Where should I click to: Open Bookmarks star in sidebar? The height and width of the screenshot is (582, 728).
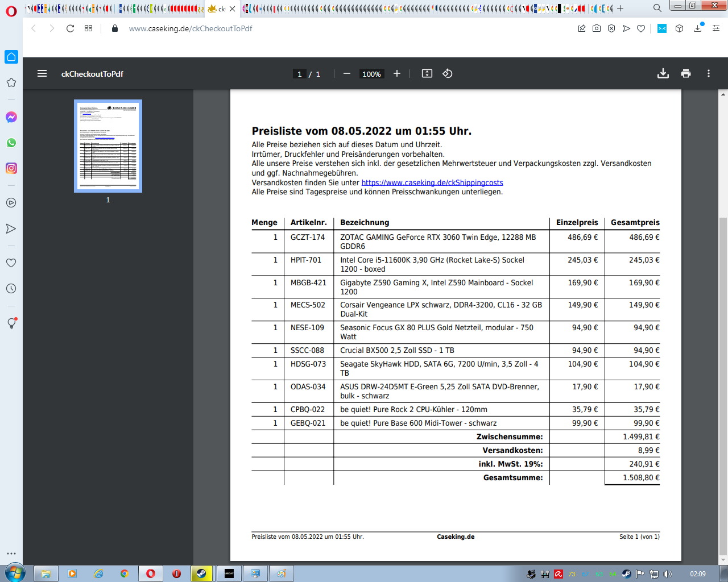(x=11, y=82)
